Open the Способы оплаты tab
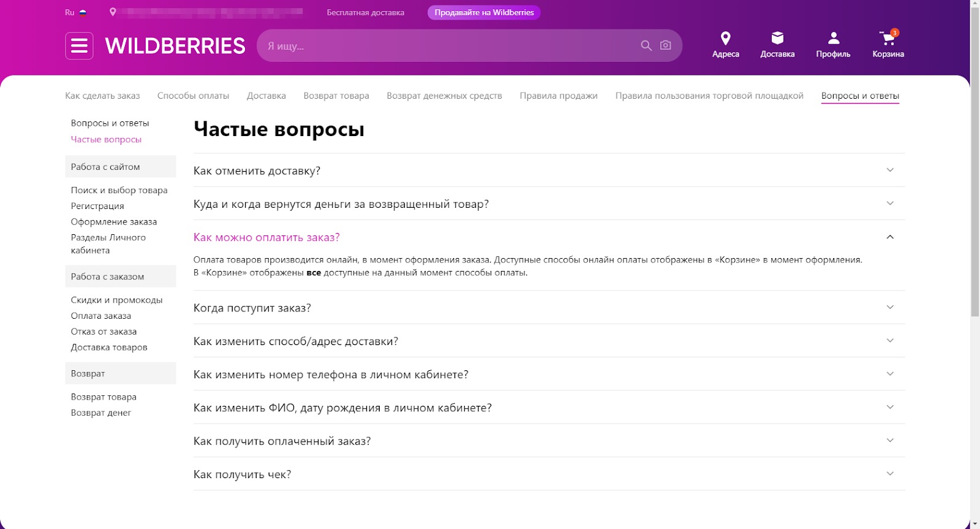This screenshot has width=980, height=529. pos(193,96)
